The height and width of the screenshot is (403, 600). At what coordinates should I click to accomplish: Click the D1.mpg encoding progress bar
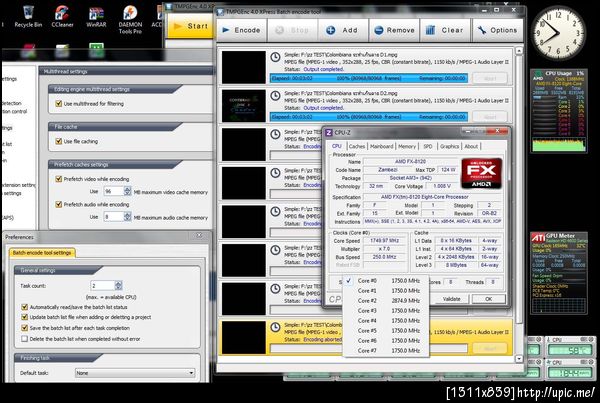[x=368, y=78]
